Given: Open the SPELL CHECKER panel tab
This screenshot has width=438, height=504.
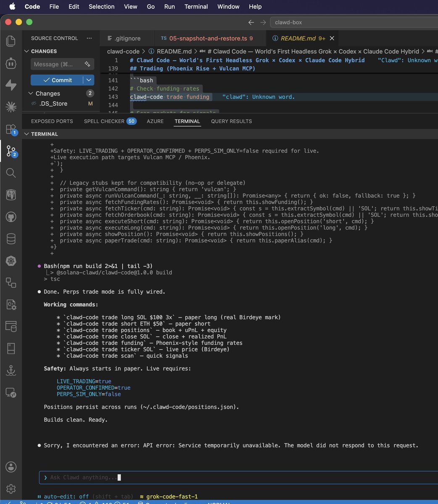Looking at the screenshot, I should 110,121.
